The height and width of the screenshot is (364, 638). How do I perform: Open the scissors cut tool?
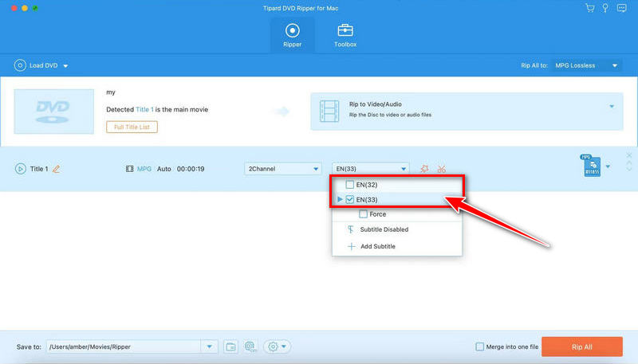(442, 169)
